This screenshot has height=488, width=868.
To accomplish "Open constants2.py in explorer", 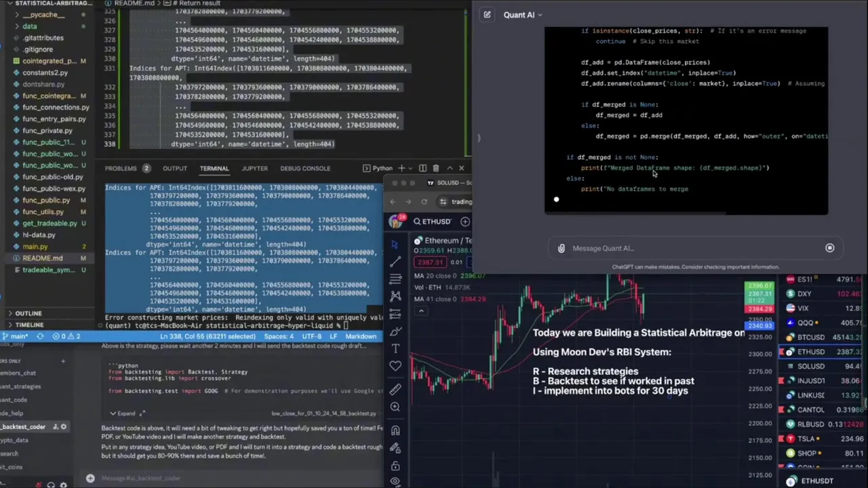I will point(45,73).
